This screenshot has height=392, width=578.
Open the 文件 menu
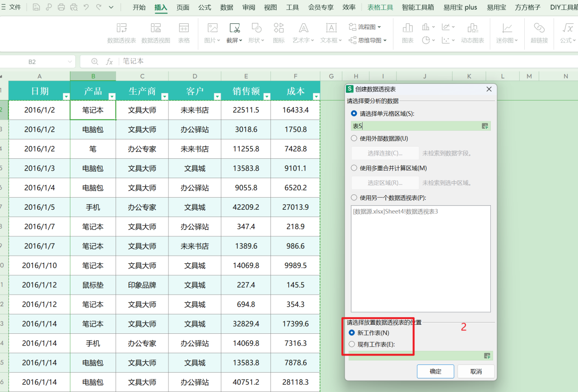point(11,7)
